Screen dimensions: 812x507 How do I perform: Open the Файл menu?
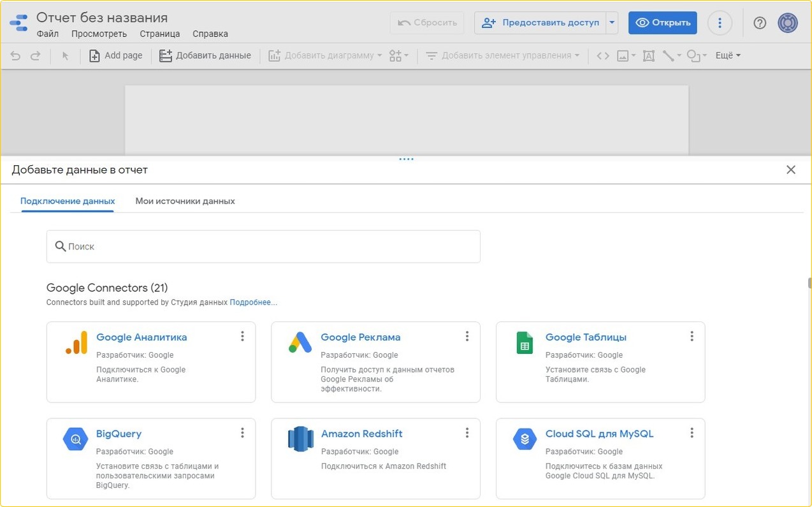(x=48, y=34)
